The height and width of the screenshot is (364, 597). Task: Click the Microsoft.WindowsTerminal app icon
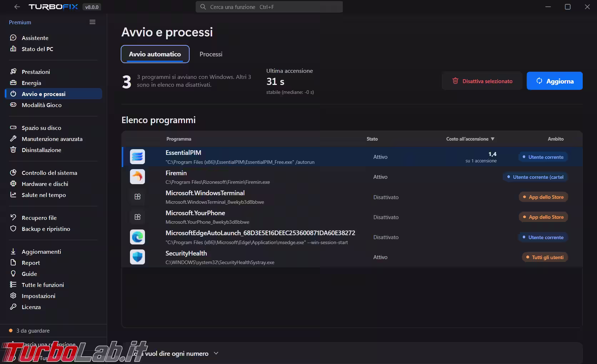coord(137,197)
